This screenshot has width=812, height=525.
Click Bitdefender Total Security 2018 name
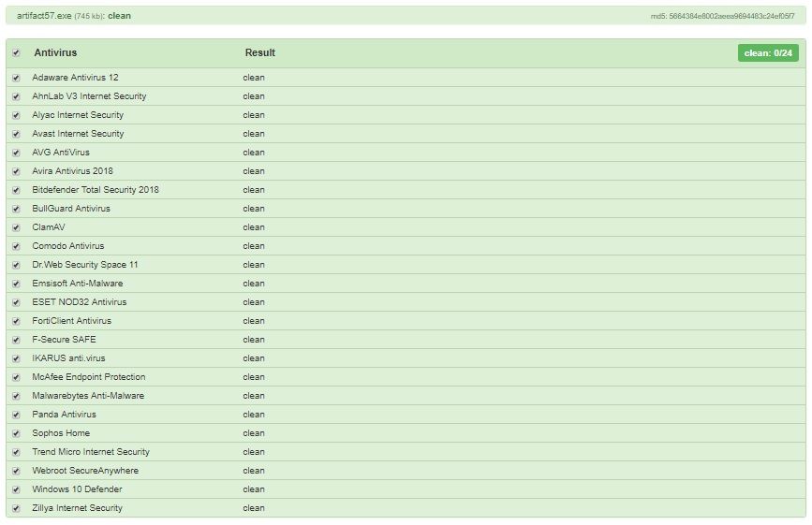click(x=96, y=190)
